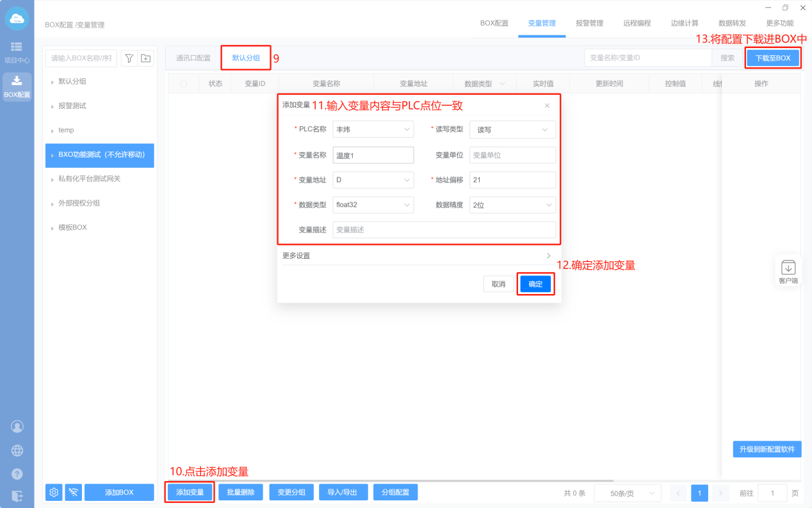Click the filter funnel icon
This screenshot has width=812, height=508.
click(129, 58)
